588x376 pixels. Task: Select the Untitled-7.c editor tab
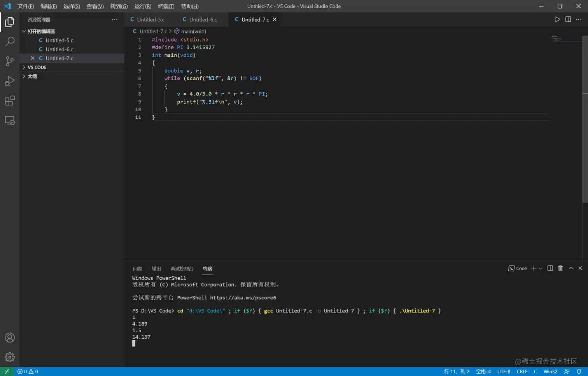(x=255, y=19)
